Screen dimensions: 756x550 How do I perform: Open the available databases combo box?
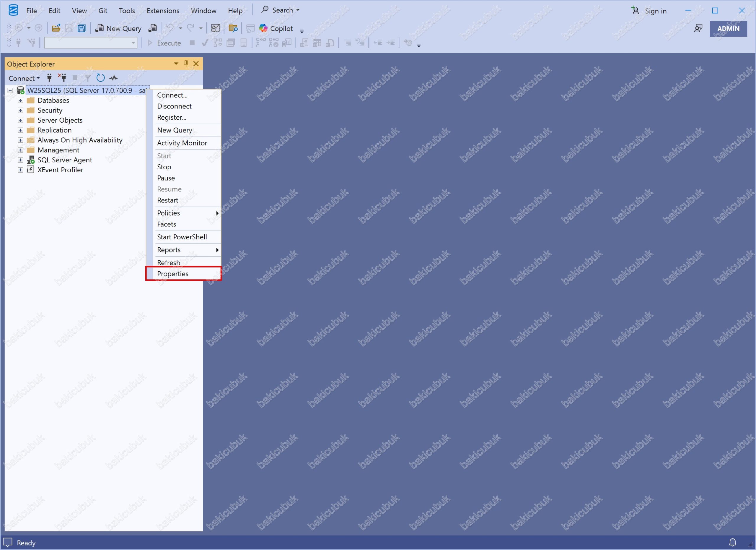(91, 43)
